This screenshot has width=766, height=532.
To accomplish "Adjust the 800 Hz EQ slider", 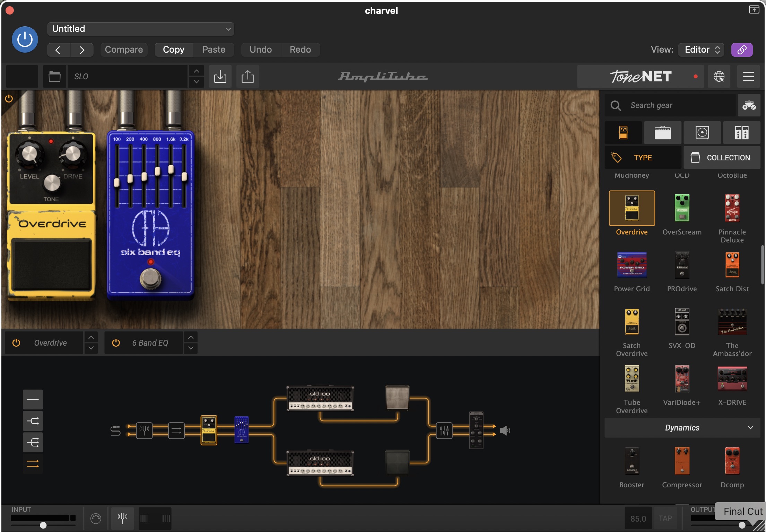I will click(157, 171).
